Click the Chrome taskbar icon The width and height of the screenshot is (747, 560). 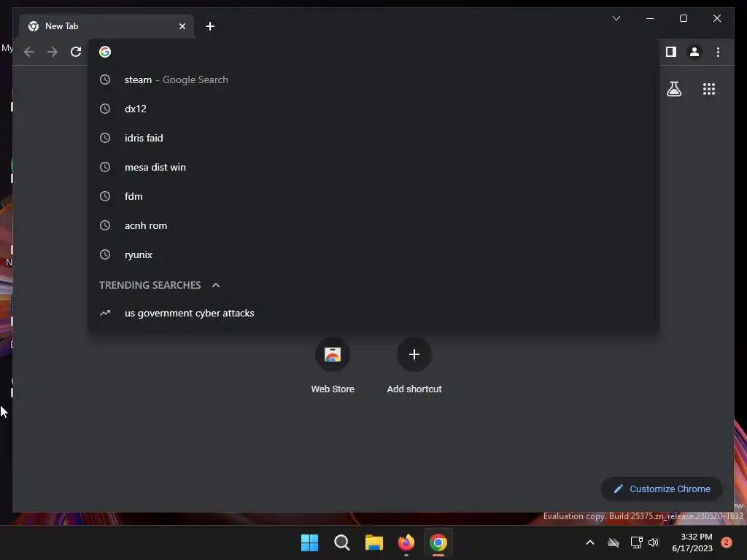click(x=438, y=542)
